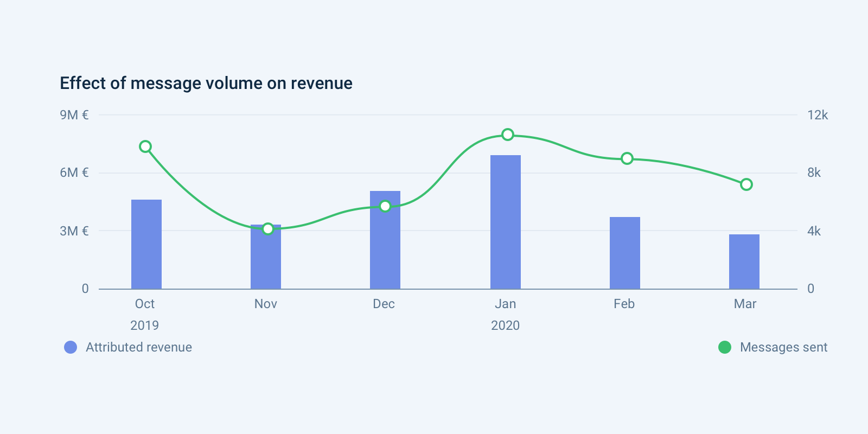The image size is (868, 434).
Task: Select the December line marker
Action: (x=385, y=206)
